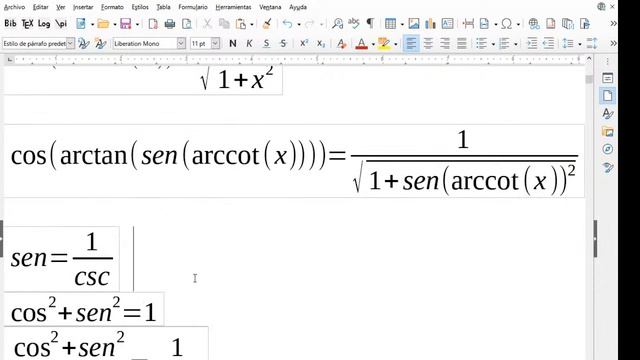640x360 pixels.
Task: Insert a chart
Action: [430, 24]
